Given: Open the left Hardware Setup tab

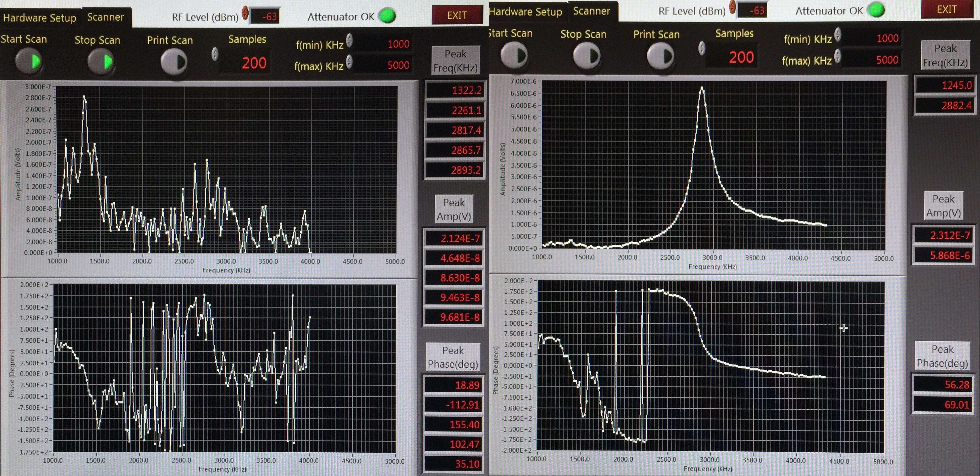Looking at the screenshot, I should [x=40, y=18].
